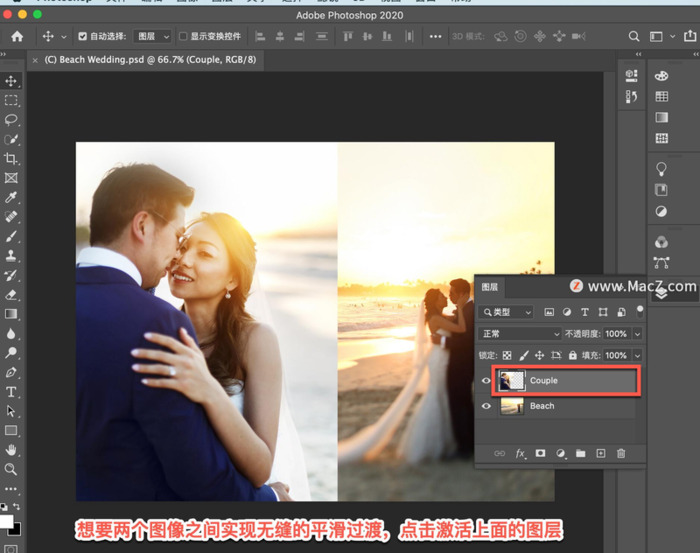Pick the Eyedropper tool
Screen dimensions: 700x553
(11, 197)
